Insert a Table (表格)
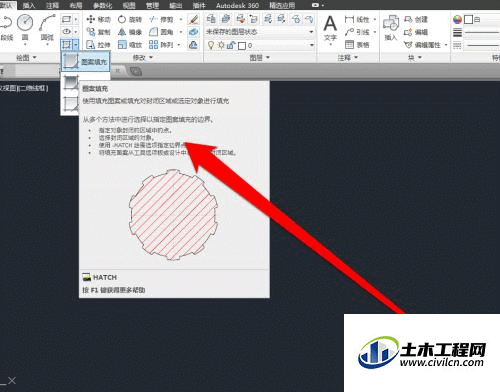 (357, 45)
